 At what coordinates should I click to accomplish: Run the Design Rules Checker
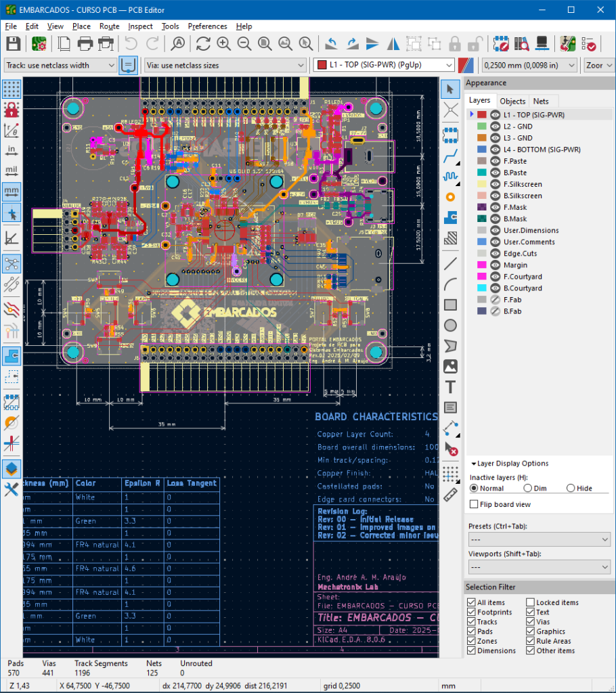588,44
